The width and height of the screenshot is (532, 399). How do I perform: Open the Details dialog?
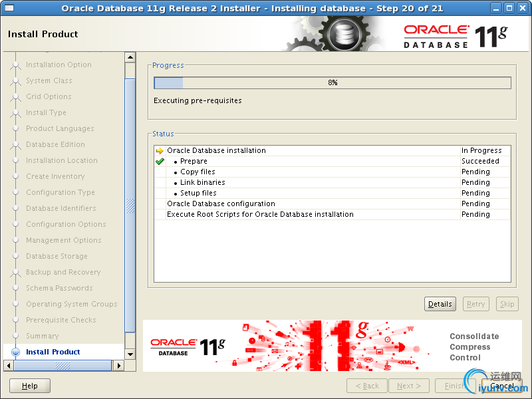440,304
